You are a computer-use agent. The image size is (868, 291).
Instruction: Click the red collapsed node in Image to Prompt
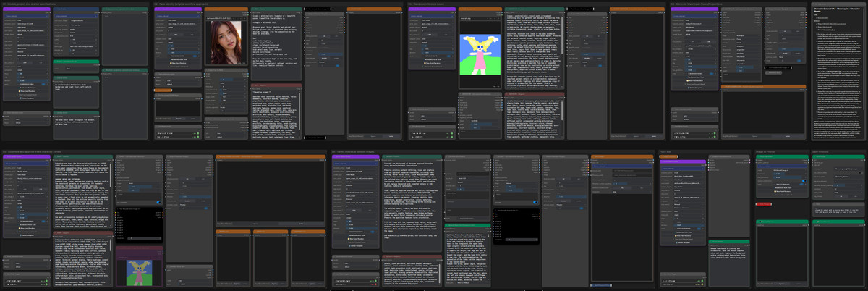tap(764, 203)
